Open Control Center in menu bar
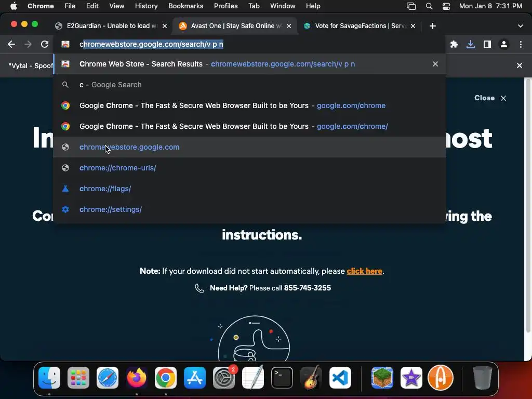The height and width of the screenshot is (399, 532). (x=446, y=6)
